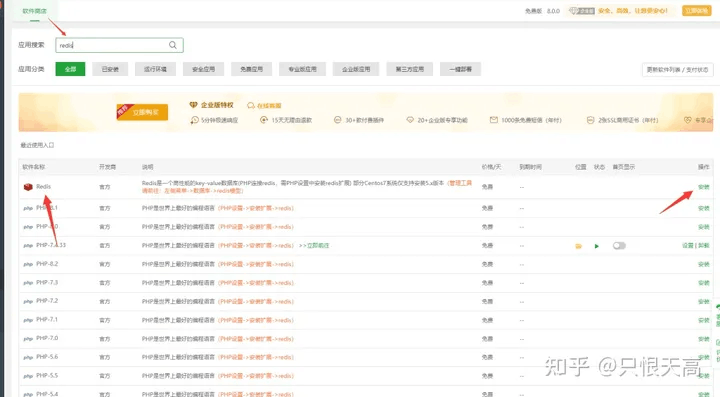720x397 pixels.
Task: Click the red Redis cube icon
Action: click(28, 187)
